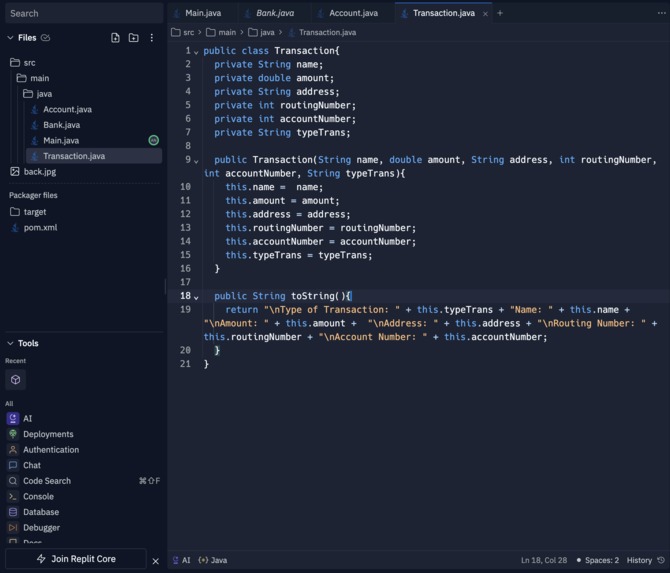
Task: Open the target folder in Packager files
Action: tap(28, 212)
